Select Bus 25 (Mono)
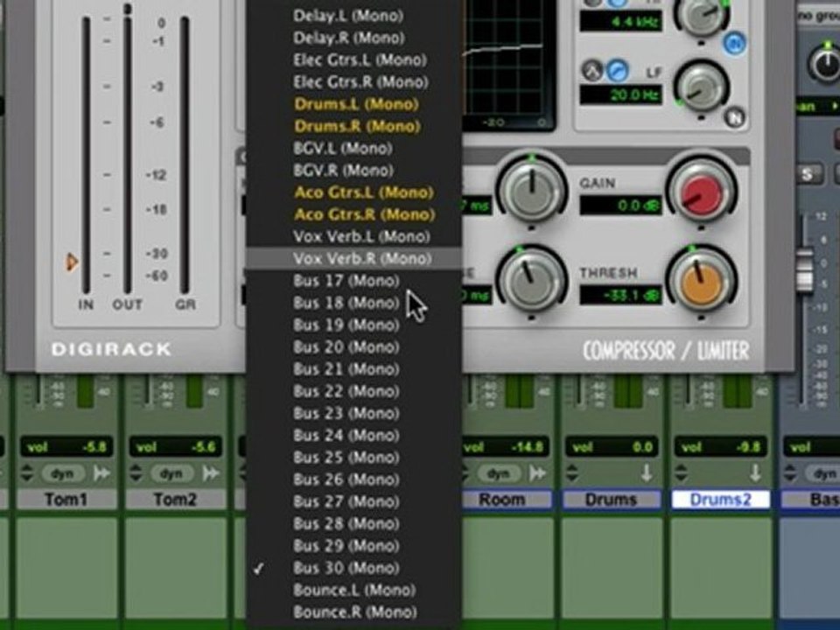The image size is (840, 630). [x=353, y=458]
